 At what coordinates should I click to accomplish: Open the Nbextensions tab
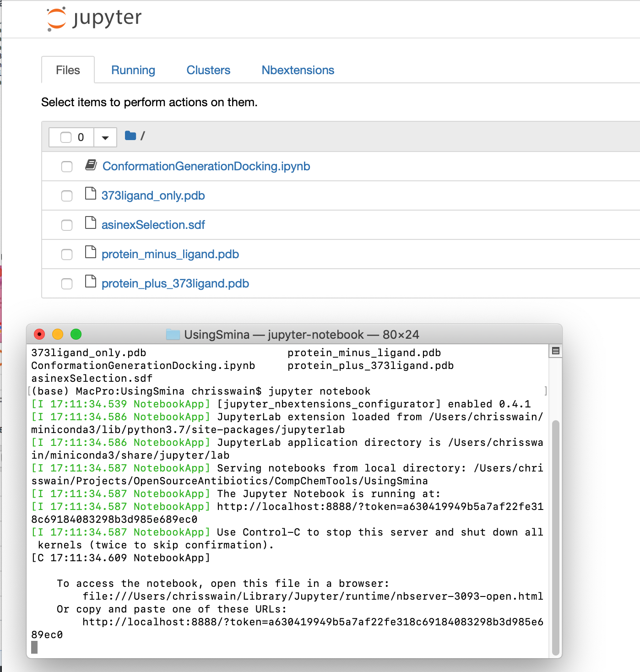(x=298, y=70)
